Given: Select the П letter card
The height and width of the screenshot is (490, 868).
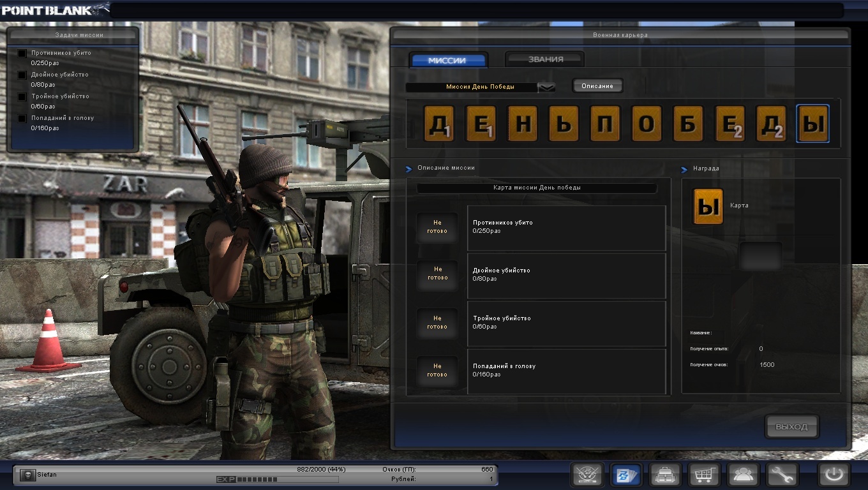Looking at the screenshot, I should 605,124.
